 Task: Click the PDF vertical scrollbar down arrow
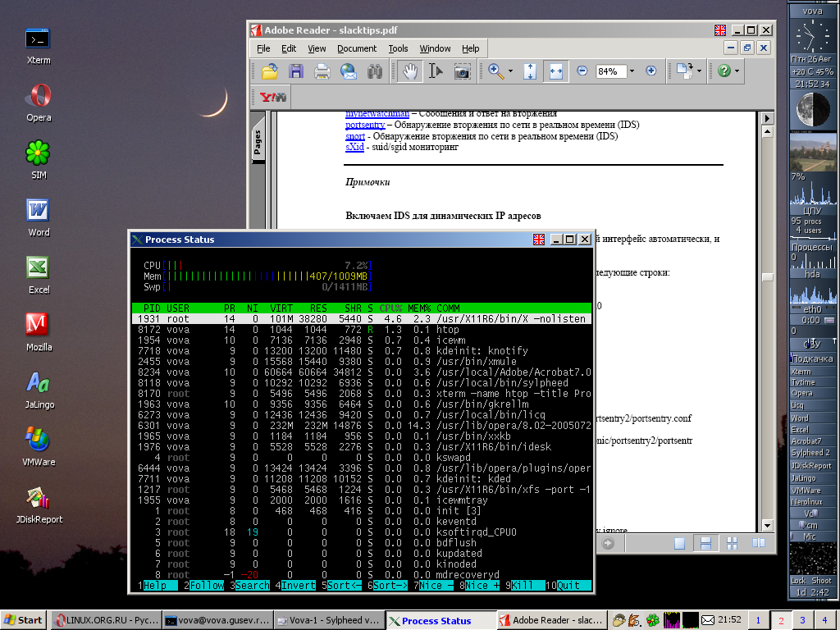point(767,526)
